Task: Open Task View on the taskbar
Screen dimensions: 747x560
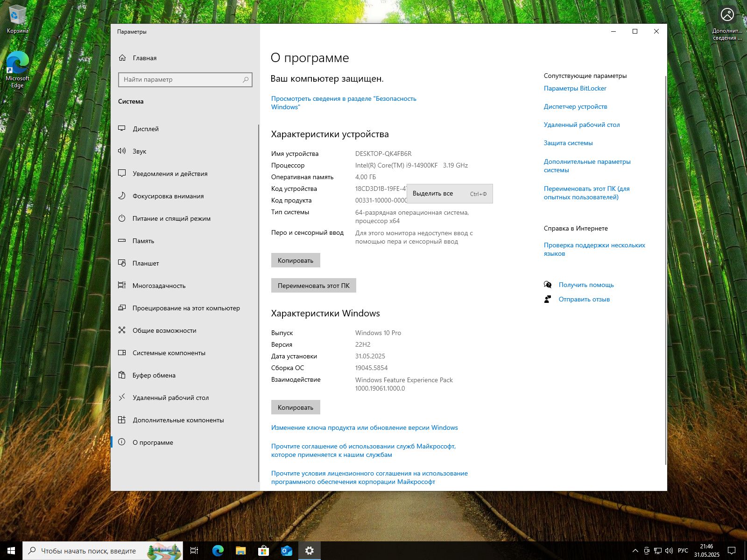Action: (194, 551)
